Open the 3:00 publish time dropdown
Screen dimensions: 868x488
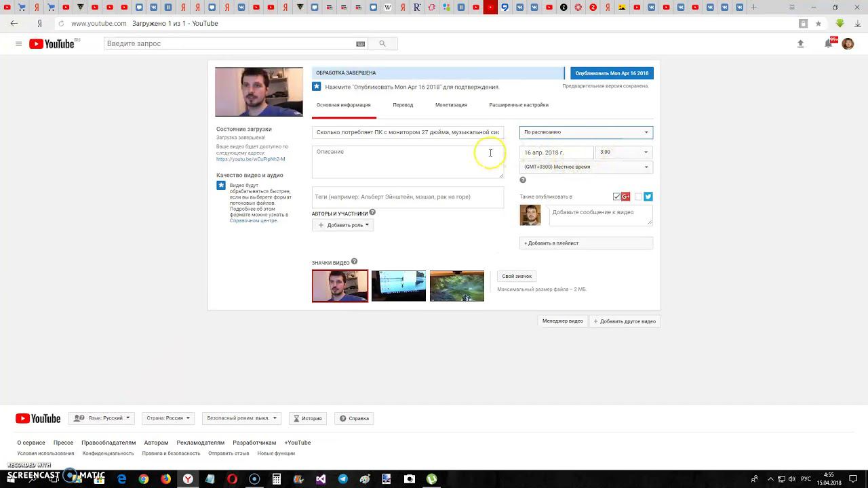coord(624,152)
